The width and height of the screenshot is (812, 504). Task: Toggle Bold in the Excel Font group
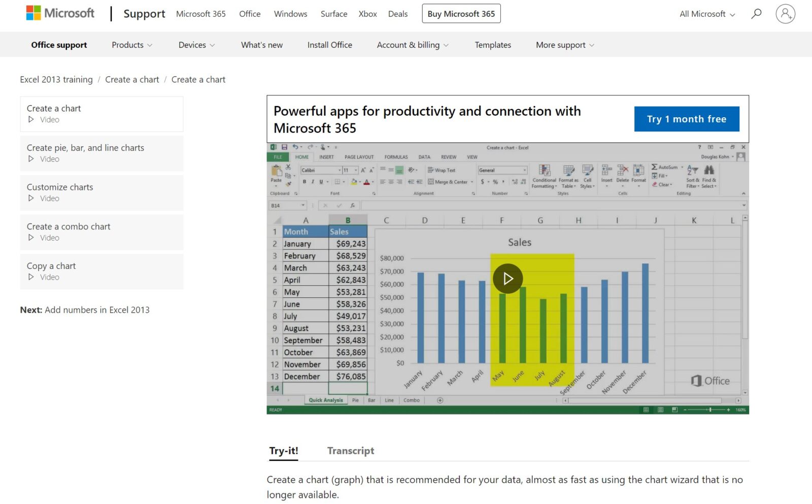pyautogui.click(x=304, y=182)
